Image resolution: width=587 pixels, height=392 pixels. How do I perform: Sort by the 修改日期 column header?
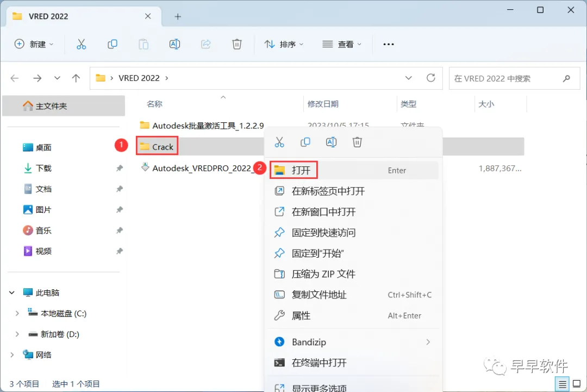(x=323, y=104)
